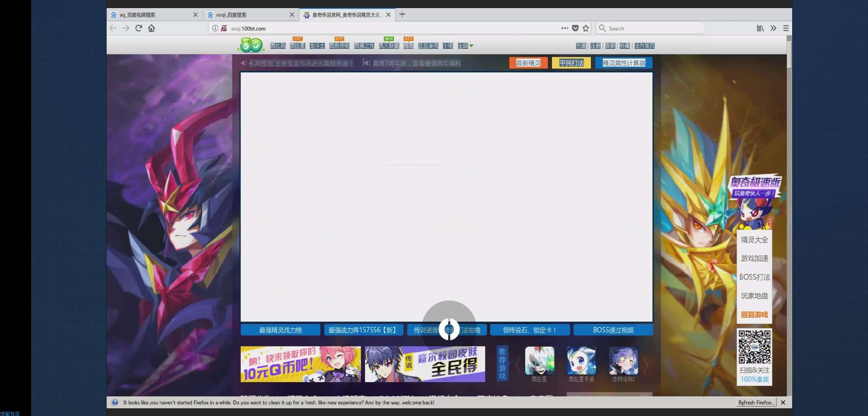The image size is (868, 416).
Task: Open 奥奇7周年庆 announcement
Action: tap(416, 63)
